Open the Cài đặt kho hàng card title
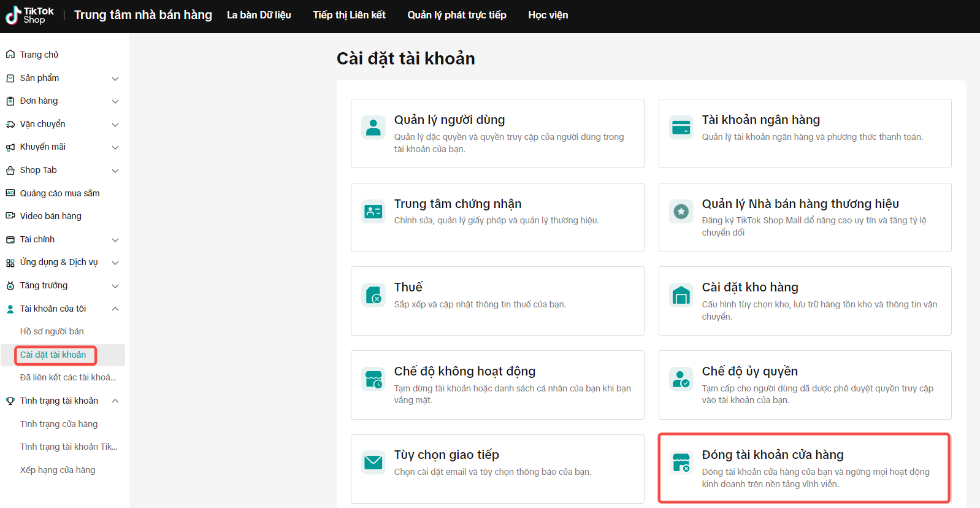 tap(750, 287)
